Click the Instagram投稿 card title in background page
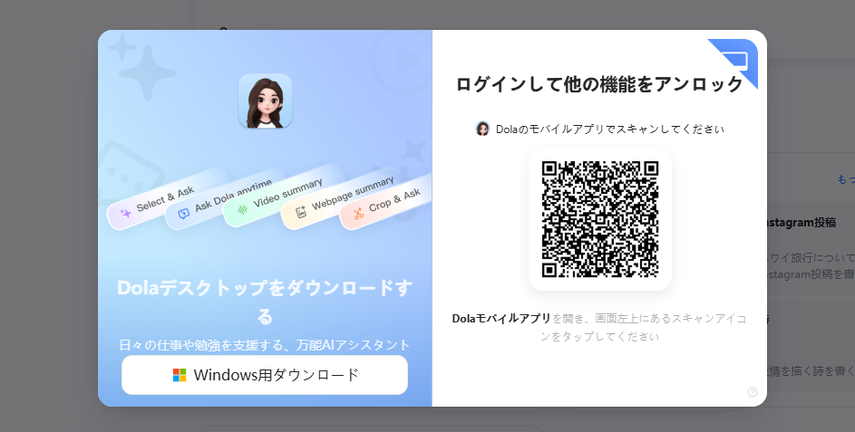 point(801,223)
